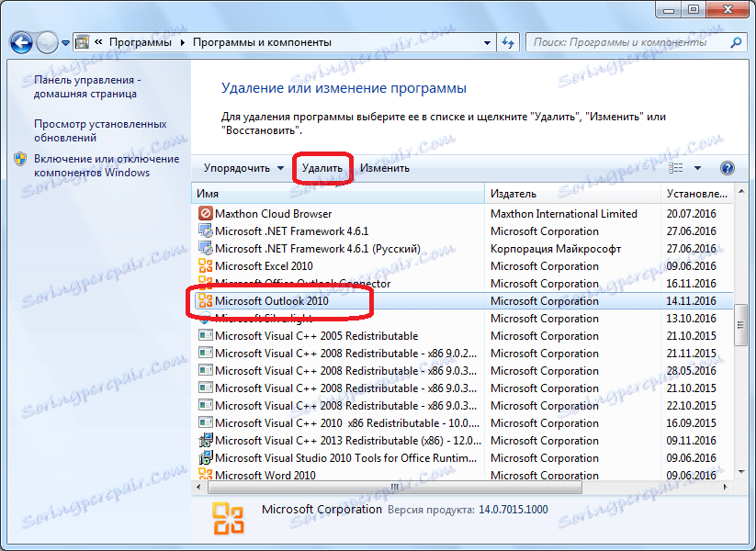Select Visual C++ 2010 x86 Redistributable icon

click(206, 422)
